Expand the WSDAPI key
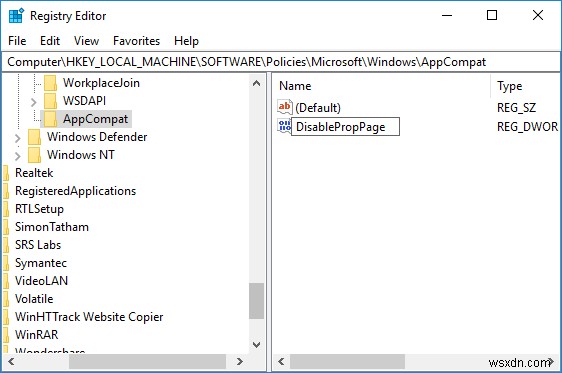This screenshot has width=562, height=373. point(34,102)
